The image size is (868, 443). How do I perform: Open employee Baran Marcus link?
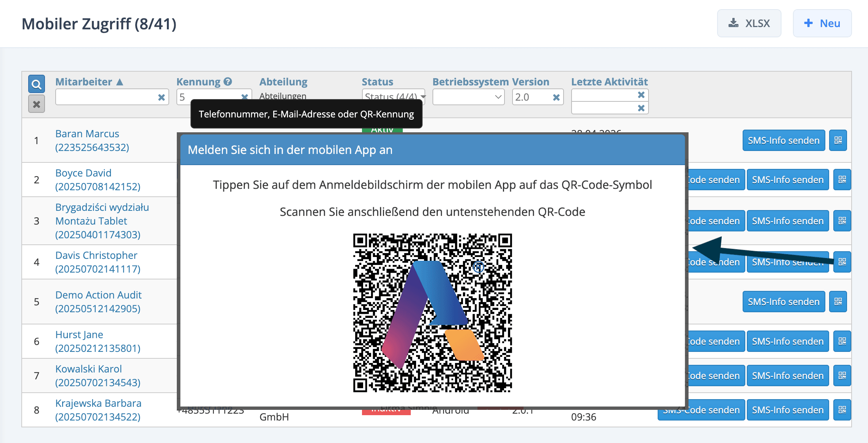point(92,140)
